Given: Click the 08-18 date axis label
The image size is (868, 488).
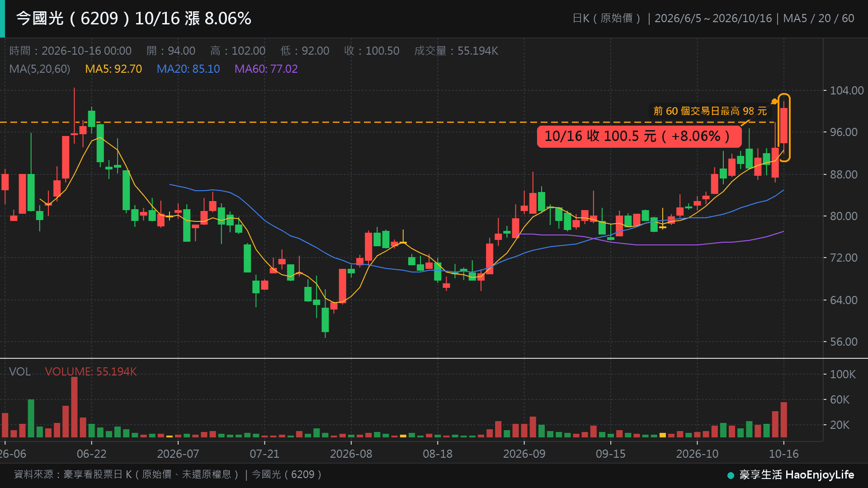Looking at the screenshot, I should (x=438, y=454).
